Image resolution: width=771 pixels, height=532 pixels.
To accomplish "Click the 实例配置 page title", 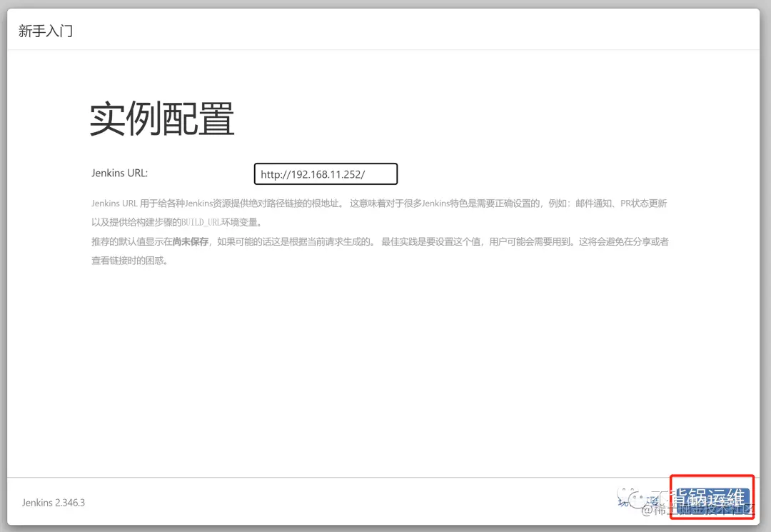I will point(161,119).
